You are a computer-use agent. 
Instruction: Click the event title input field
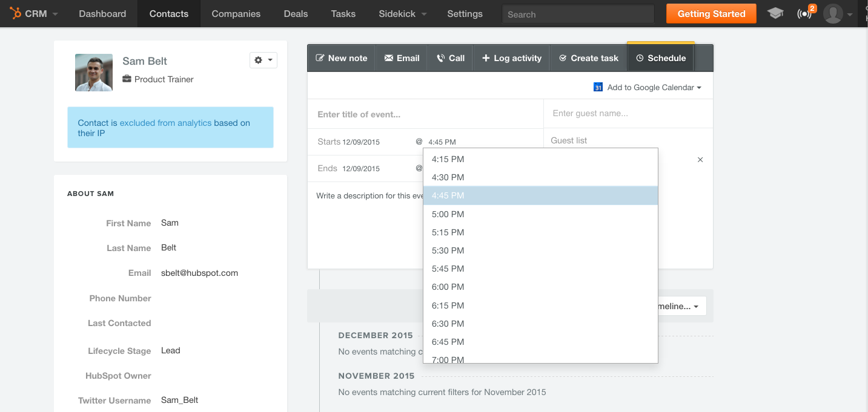[425, 114]
